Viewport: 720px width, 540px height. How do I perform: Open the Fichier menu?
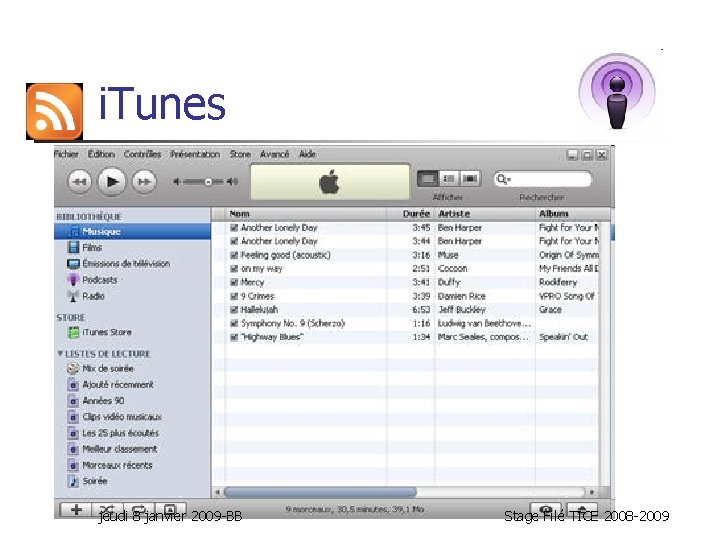pos(66,154)
